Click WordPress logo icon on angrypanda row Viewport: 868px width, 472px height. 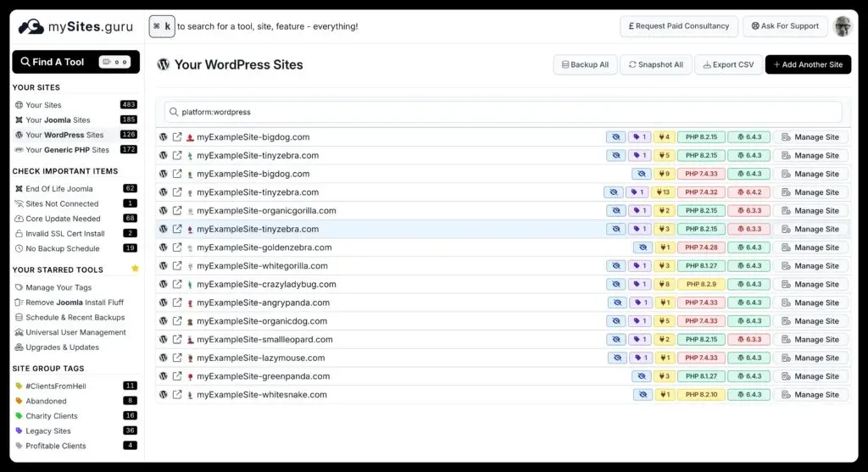click(164, 303)
